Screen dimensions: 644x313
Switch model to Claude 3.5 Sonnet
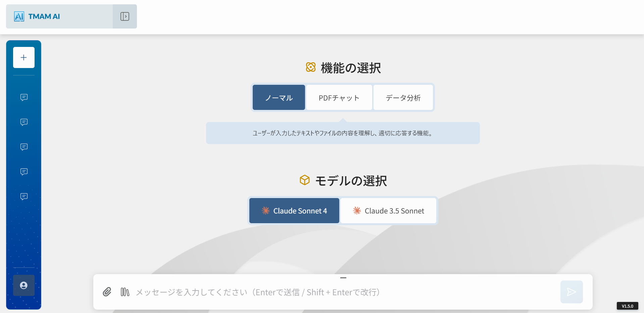pos(389,211)
